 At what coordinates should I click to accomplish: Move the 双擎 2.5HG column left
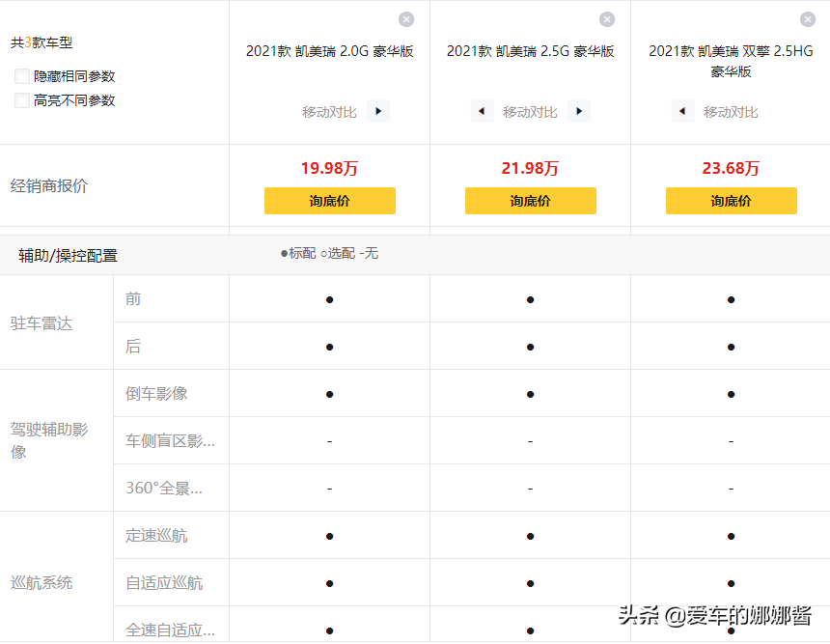pos(682,111)
